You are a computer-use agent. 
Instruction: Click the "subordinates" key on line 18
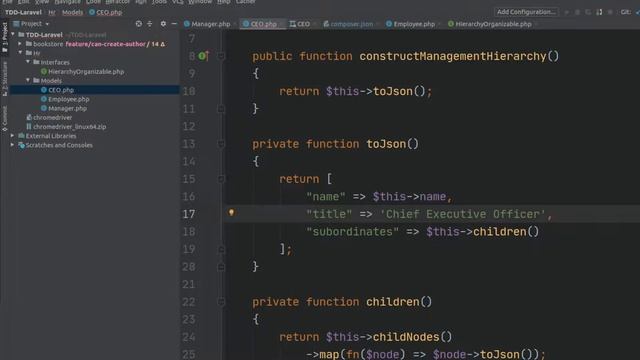pos(353,232)
